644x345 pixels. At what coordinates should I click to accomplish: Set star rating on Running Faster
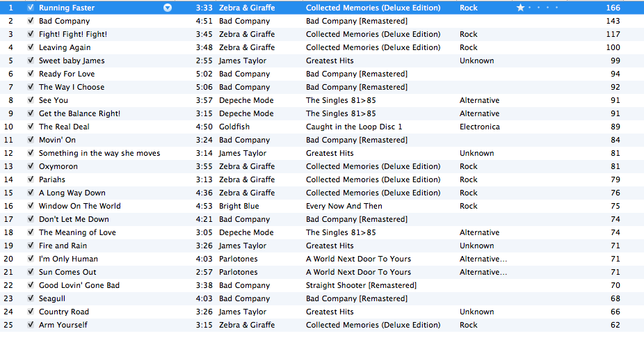(538, 8)
